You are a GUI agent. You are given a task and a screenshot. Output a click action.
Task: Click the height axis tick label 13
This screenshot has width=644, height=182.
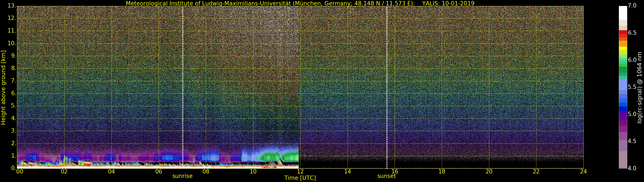(x=12, y=6)
